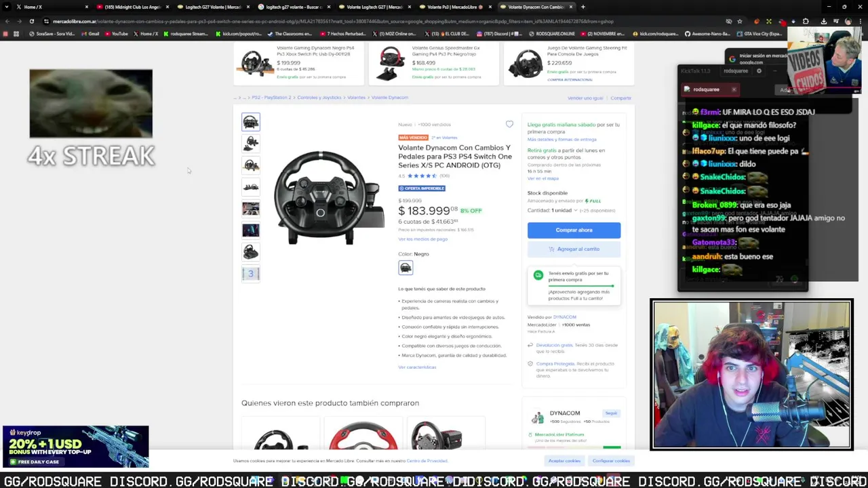Open the main steering wheel product image

(x=328, y=198)
